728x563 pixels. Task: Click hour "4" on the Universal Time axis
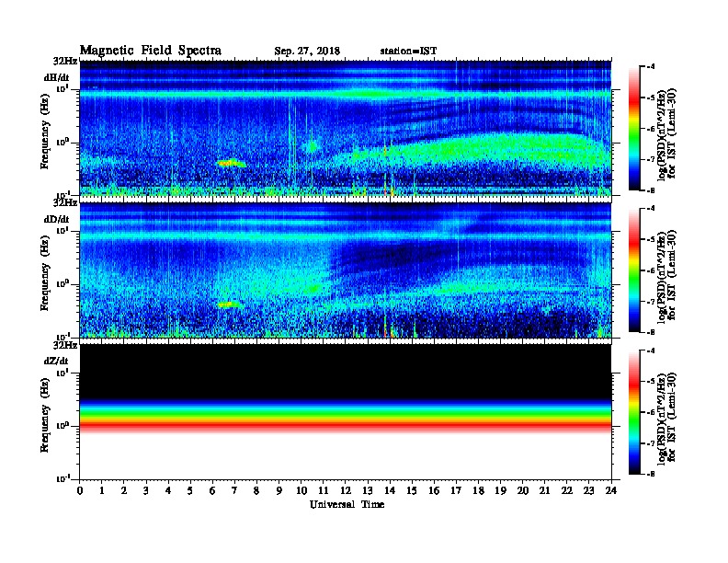click(168, 490)
